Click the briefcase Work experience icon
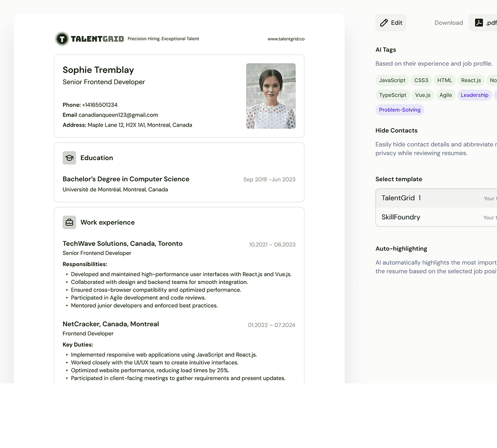The height and width of the screenshot is (448, 497). tap(70, 222)
